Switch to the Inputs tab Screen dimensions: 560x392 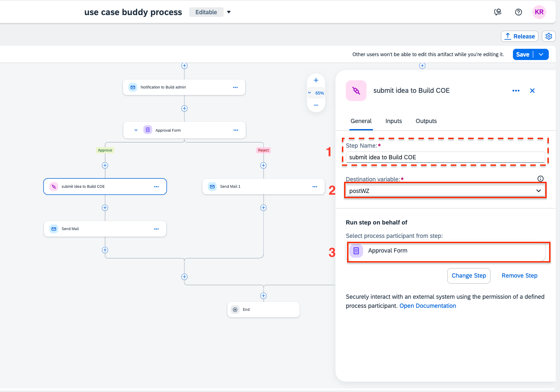click(x=394, y=121)
